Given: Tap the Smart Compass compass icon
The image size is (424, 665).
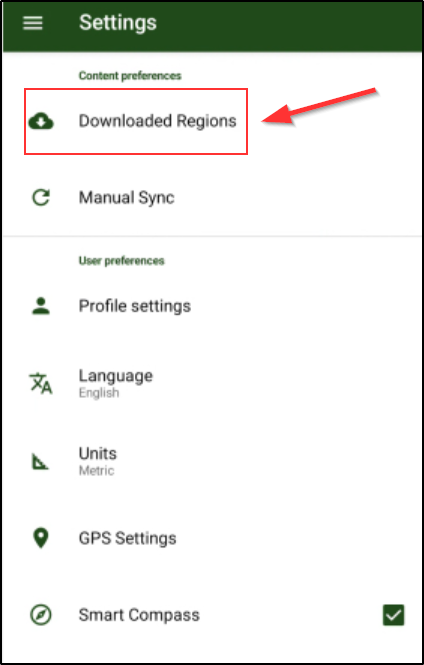Looking at the screenshot, I should [41, 615].
